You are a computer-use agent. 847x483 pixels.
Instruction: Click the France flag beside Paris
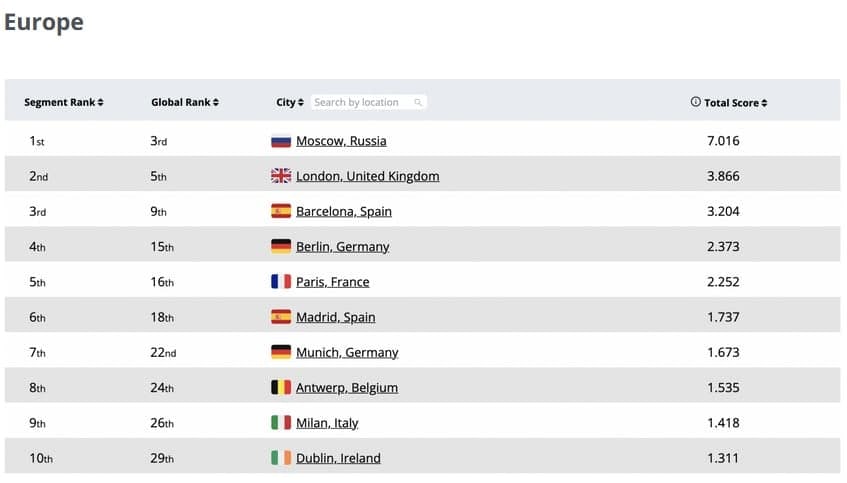(x=281, y=282)
